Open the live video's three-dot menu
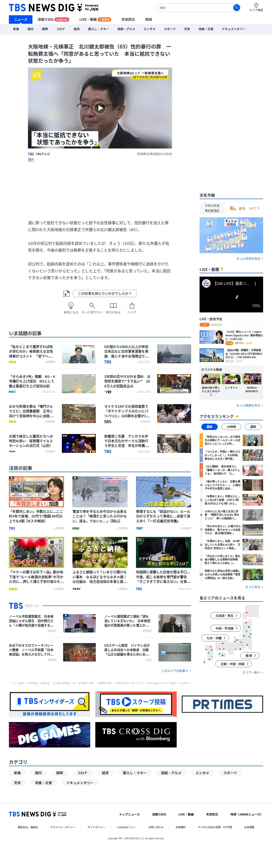 tap(255, 284)
